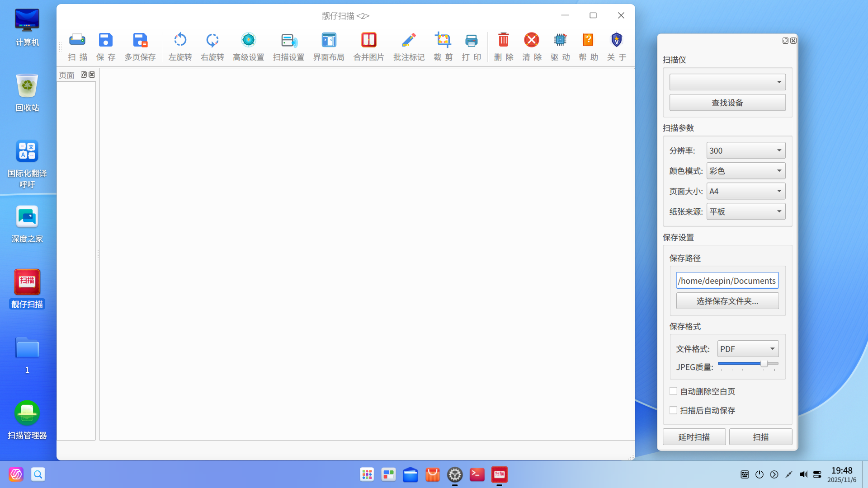Open the 文件格式 file format dropdown

point(748,349)
